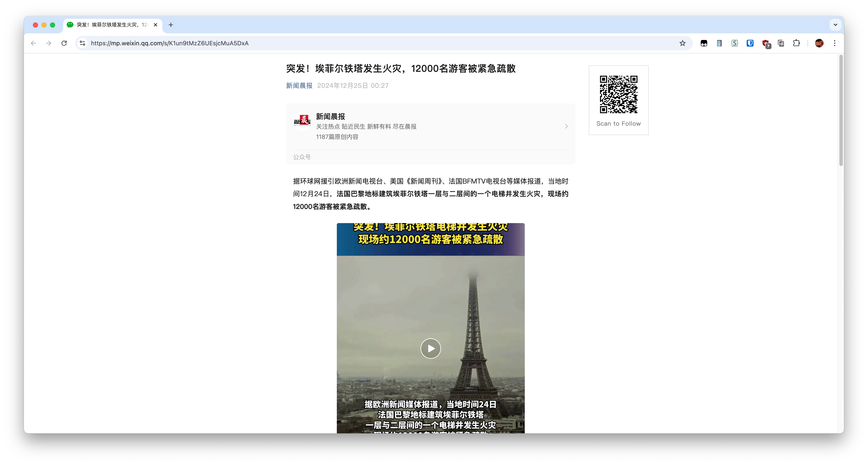Open the QR code scanner extension
This screenshot has width=868, height=465.
[x=719, y=43]
